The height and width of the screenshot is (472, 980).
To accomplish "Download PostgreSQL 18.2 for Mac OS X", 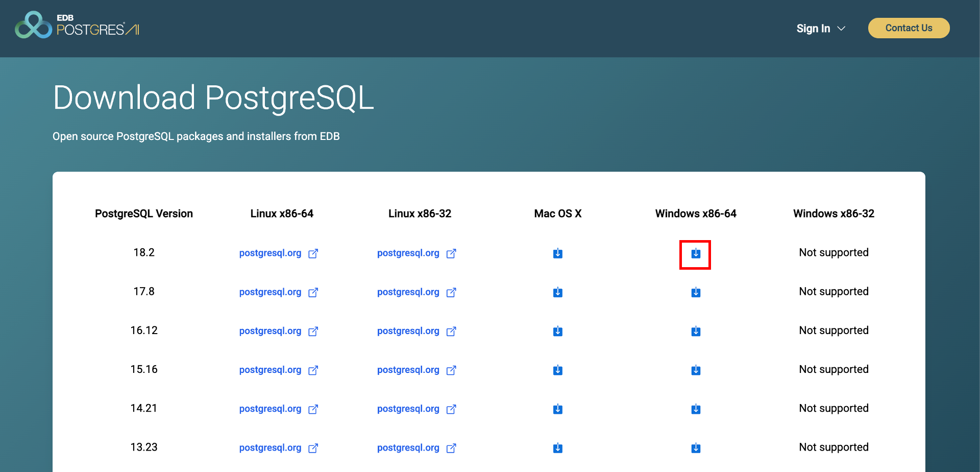I will coord(558,253).
